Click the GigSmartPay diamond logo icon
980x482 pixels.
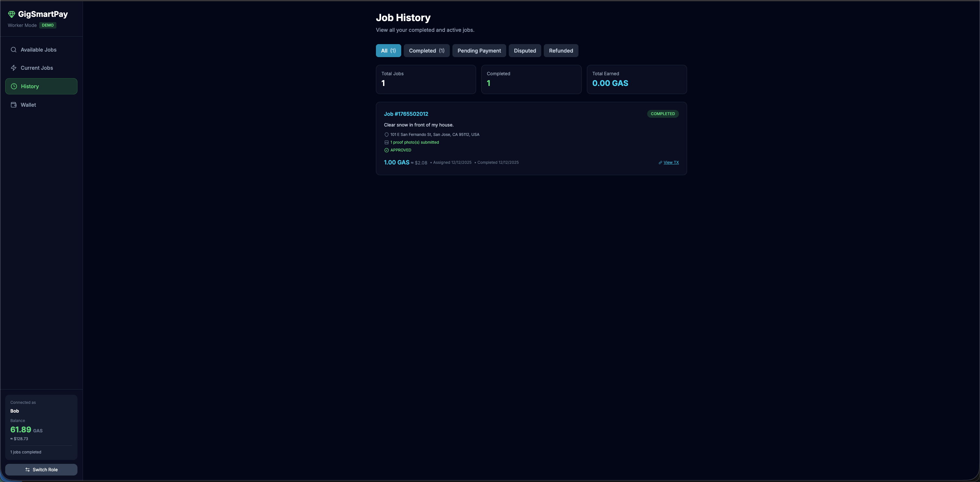pos(11,15)
